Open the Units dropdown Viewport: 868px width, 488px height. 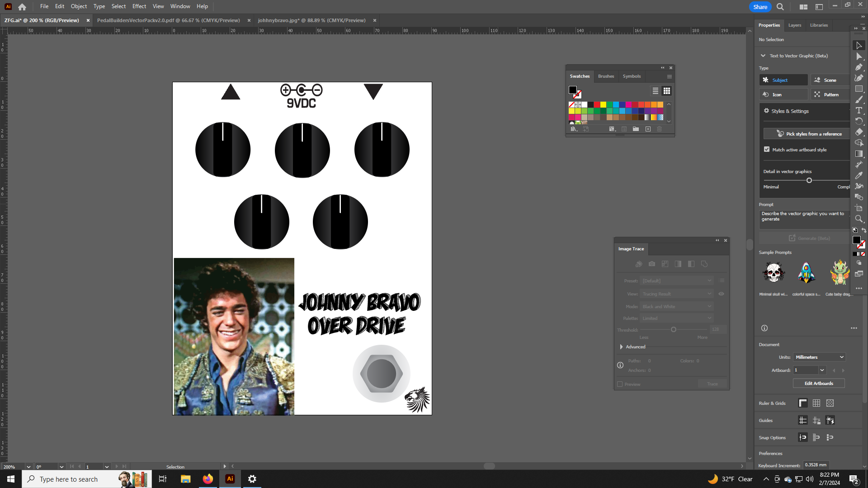(x=819, y=357)
